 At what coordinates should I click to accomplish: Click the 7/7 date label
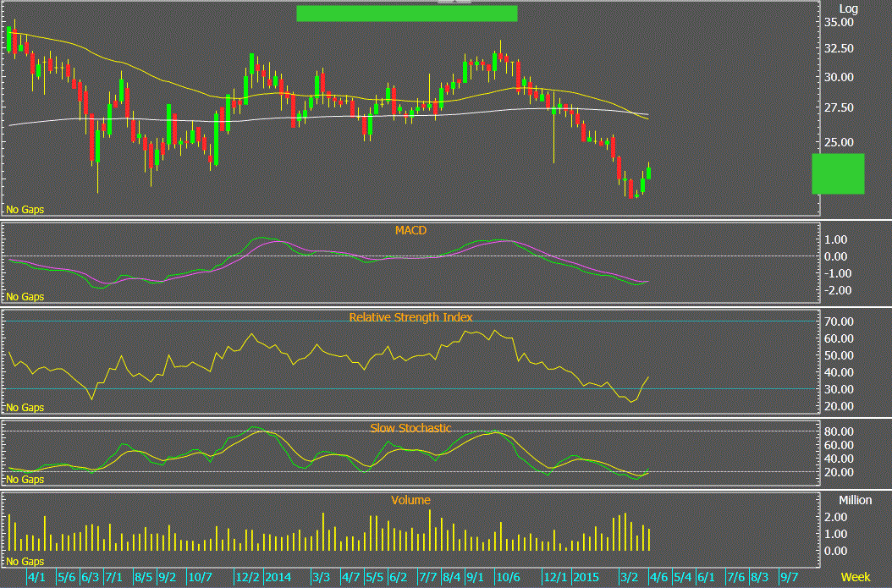(427, 578)
